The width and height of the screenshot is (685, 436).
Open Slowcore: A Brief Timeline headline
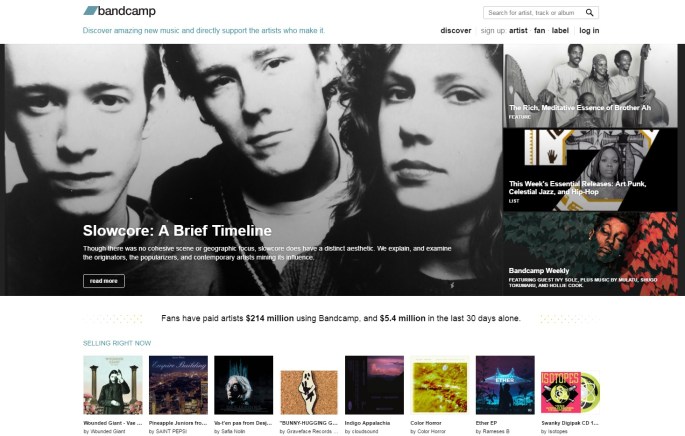[x=177, y=231]
